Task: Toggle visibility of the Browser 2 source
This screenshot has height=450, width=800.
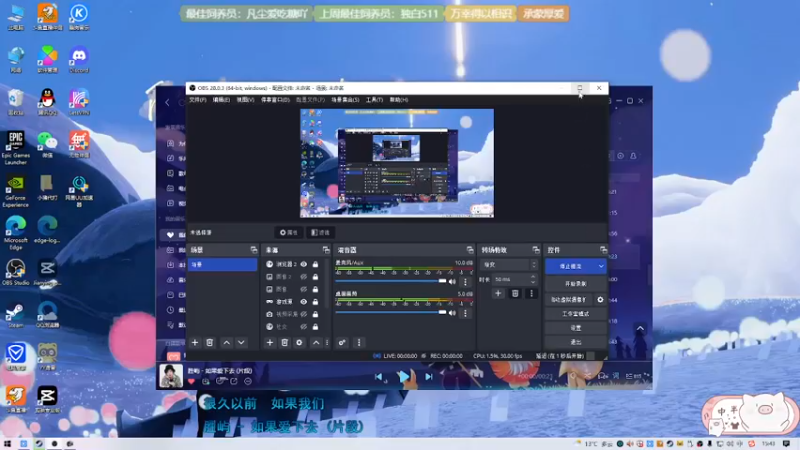Action: pyautogui.click(x=304, y=264)
